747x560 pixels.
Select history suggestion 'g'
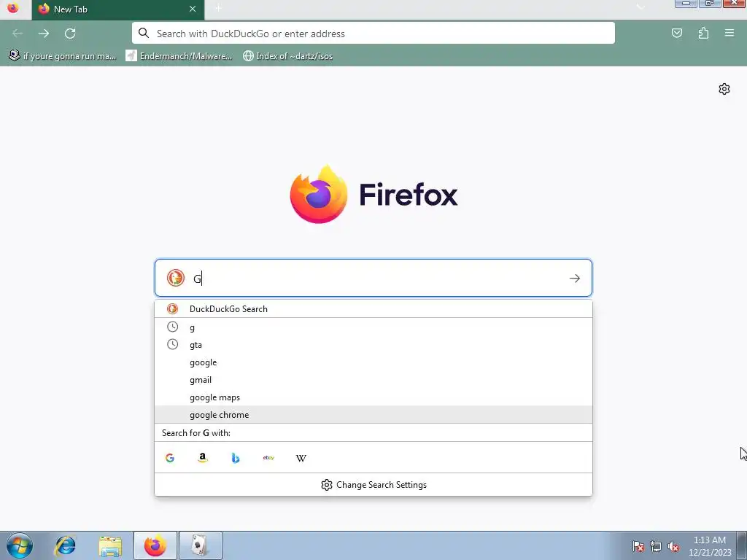[x=373, y=327]
